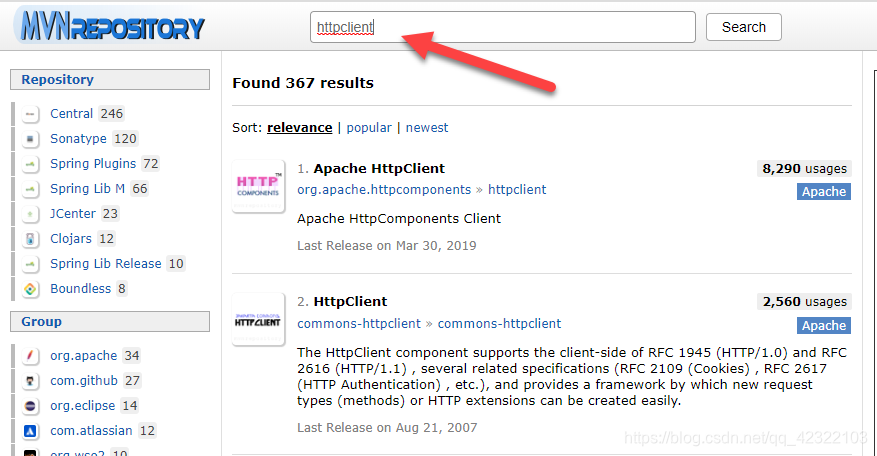Click the Spring Lib Release icon
The width and height of the screenshot is (877, 456).
(30, 264)
